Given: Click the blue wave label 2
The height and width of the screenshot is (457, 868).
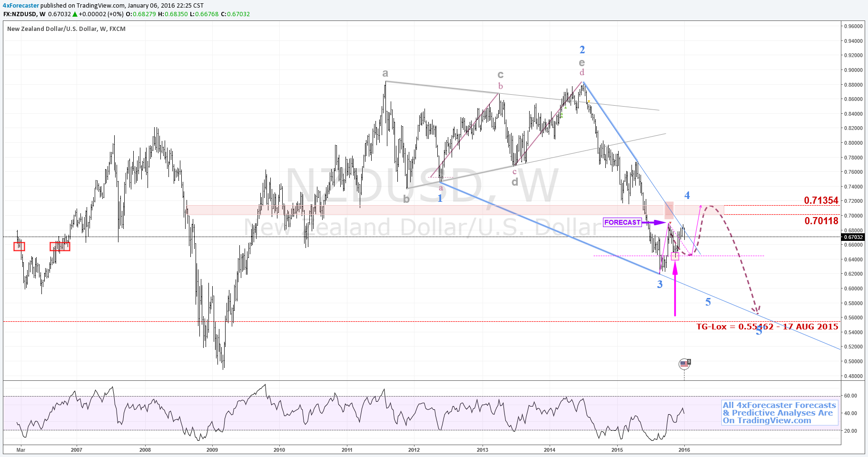Looking at the screenshot, I should click(x=582, y=50).
